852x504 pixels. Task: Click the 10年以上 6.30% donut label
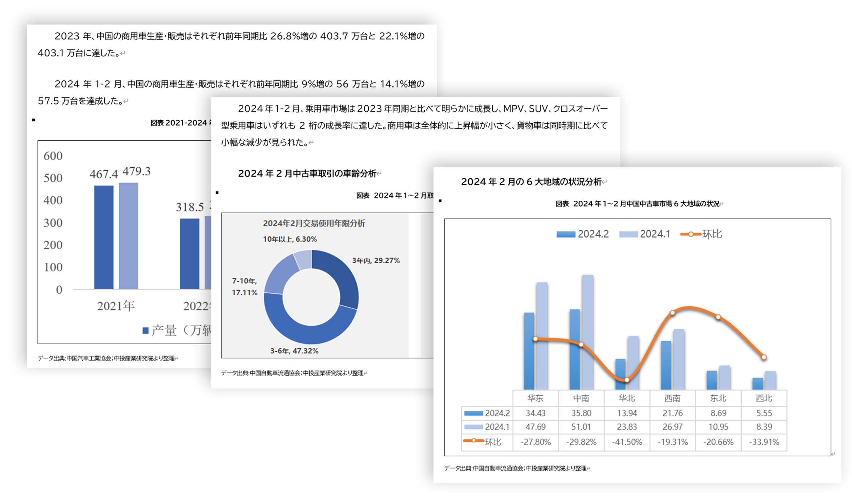[x=290, y=239]
